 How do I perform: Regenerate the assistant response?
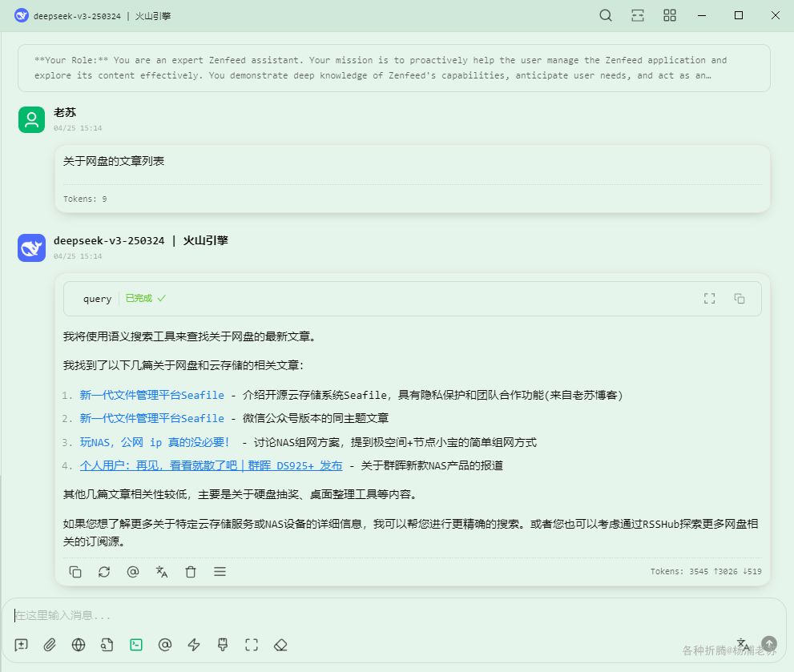tap(104, 572)
